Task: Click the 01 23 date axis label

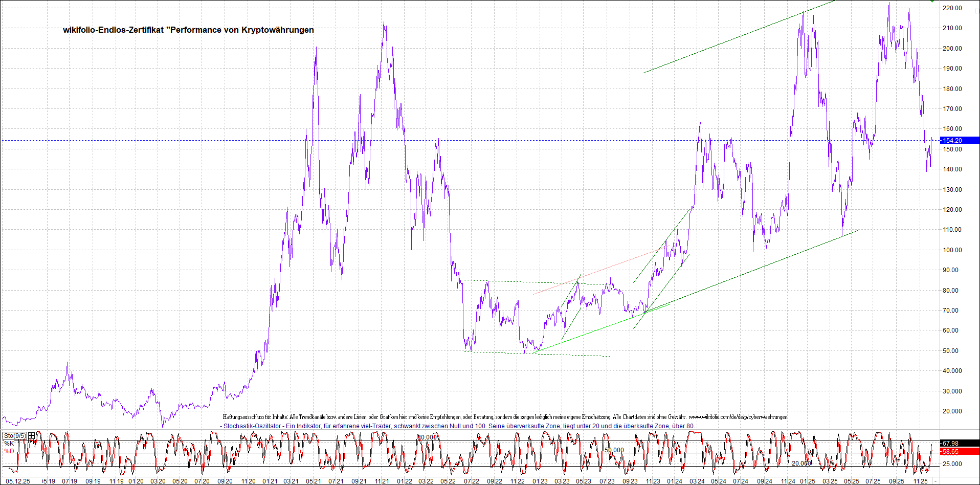Action: pos(540,481)
